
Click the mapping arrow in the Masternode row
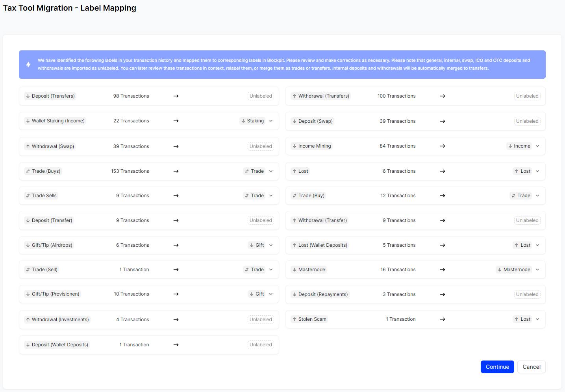[x=443, y=269]
